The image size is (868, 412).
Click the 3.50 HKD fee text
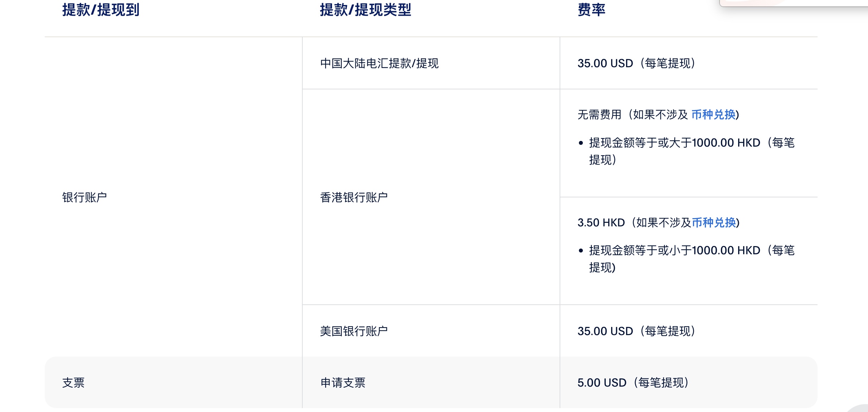click(601, 223)
